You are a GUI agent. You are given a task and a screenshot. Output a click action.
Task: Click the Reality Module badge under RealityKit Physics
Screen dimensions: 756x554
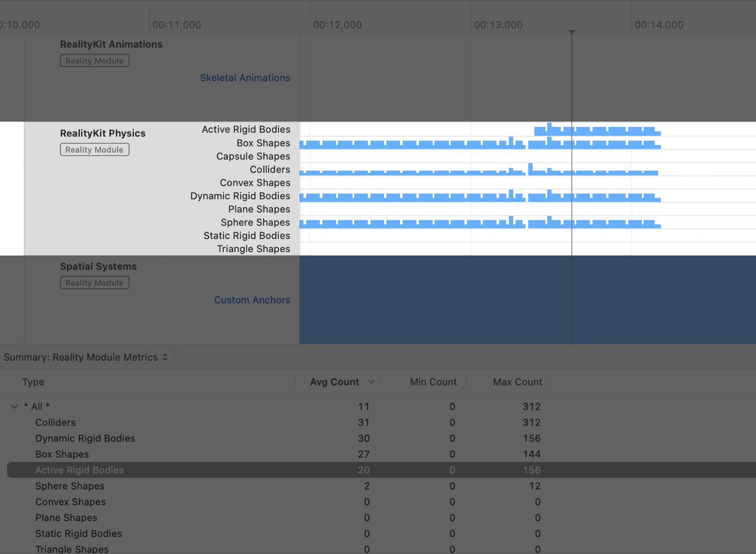tap(94, 149)
